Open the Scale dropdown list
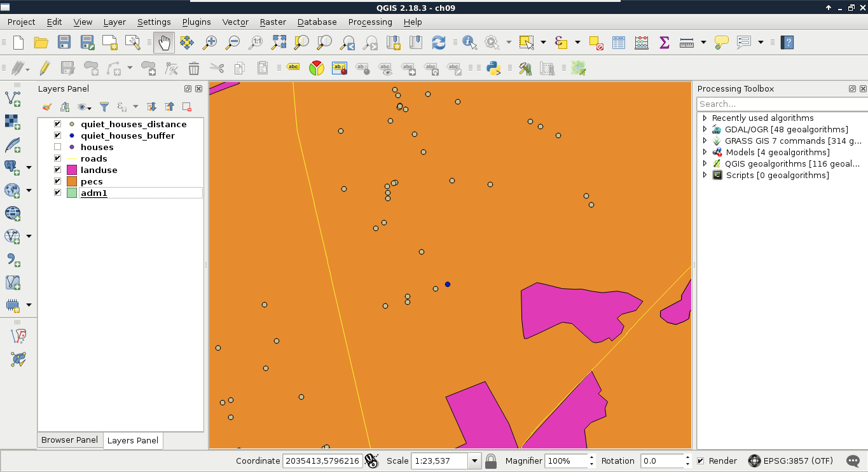868x472 pixels. click(474, 461)
